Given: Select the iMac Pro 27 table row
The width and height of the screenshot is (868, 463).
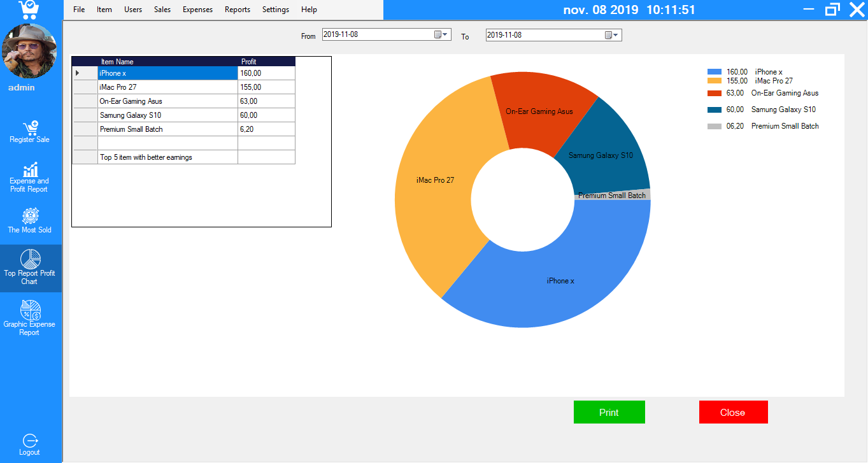Looking at the screenshot, I should pos(167,87).
